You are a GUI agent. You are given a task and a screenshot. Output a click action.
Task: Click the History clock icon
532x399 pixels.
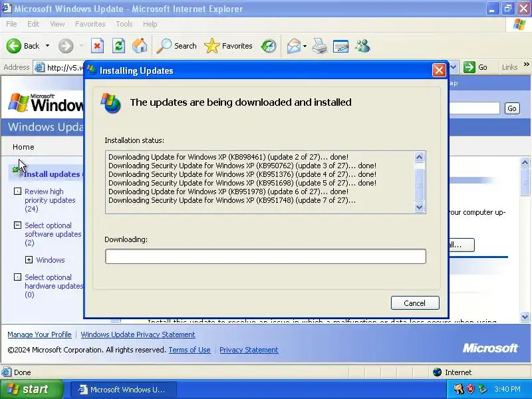[x=269, y=46]
